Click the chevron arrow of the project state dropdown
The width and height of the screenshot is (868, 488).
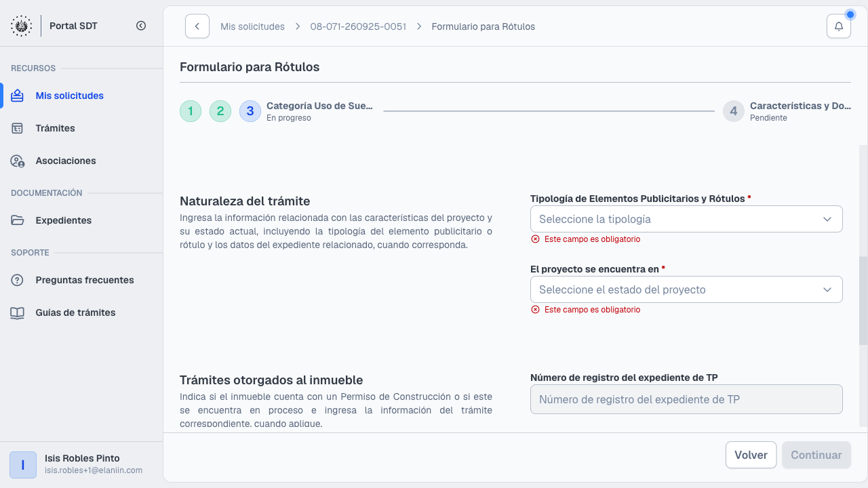[827, 289]
